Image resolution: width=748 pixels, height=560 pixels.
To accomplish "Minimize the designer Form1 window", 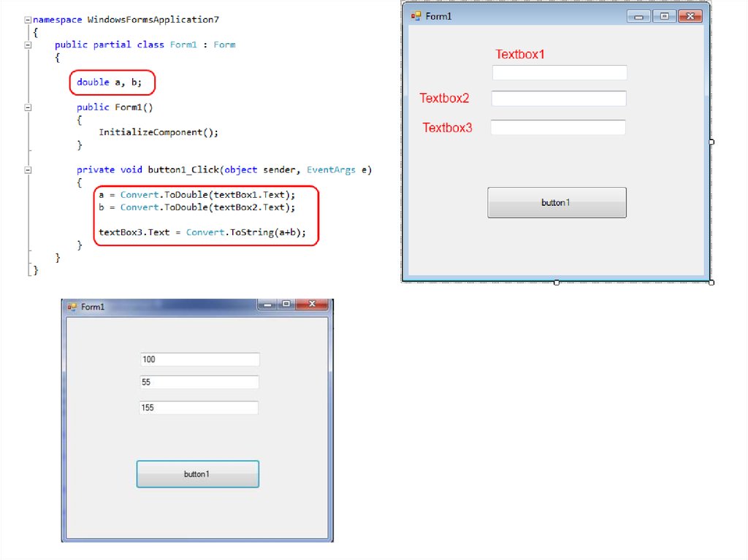I will [x=638, y=16].
